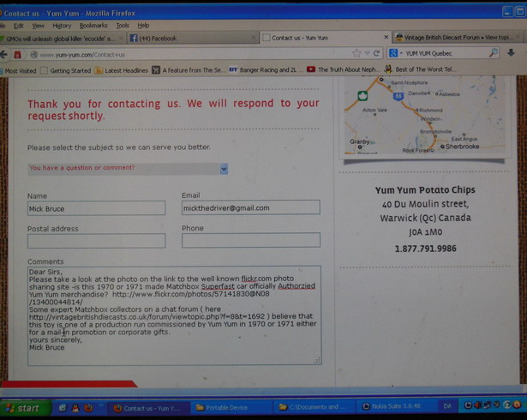Open the Help menu

[x=143, y=26]
